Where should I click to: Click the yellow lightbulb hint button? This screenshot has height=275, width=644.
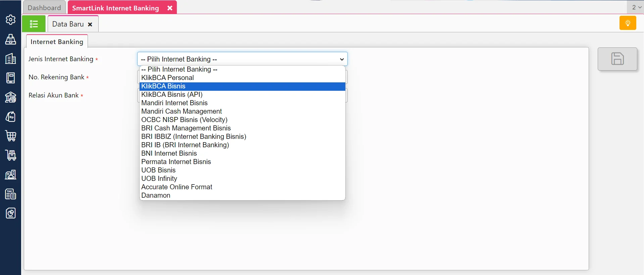pos(628,23)
